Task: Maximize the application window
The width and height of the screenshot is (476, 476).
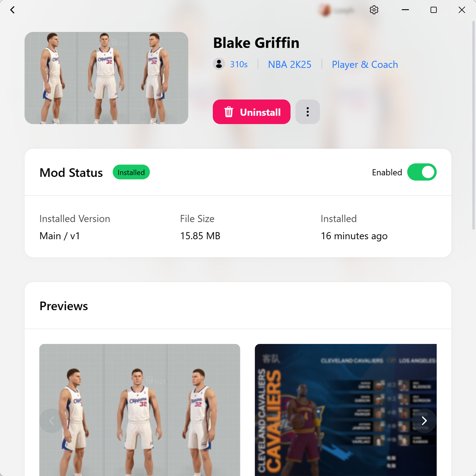Action: tap(434, 10)
